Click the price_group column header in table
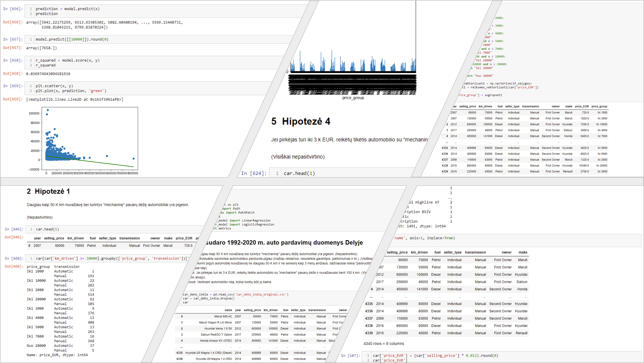The image size is (644, 363). tap(599, 106)
